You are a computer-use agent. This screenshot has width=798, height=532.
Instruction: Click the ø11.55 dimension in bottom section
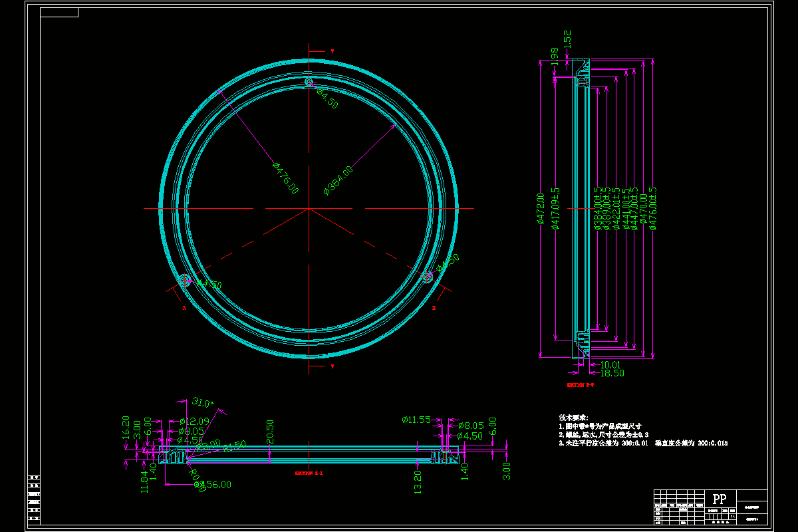[x=416, y=420]
